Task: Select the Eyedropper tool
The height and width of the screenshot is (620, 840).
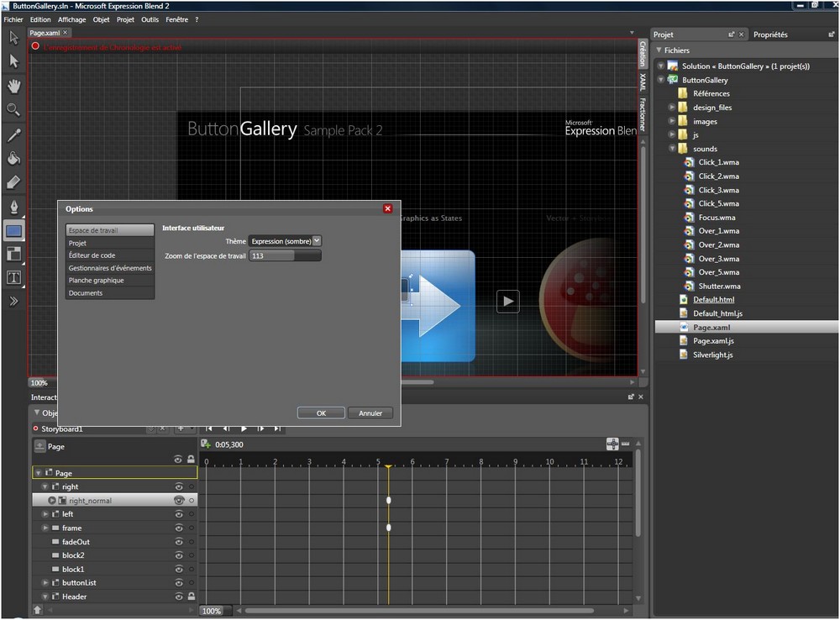Action: [x=13, y=135]
